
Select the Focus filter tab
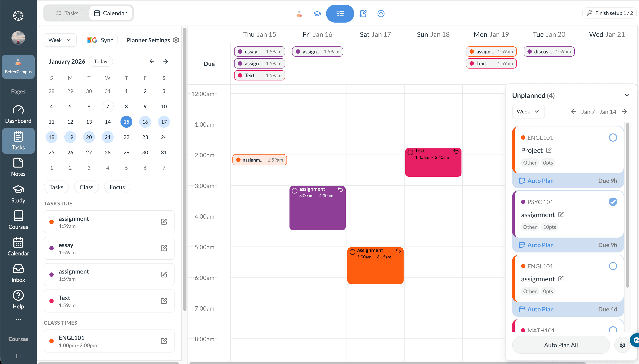[x=117, y=187]
